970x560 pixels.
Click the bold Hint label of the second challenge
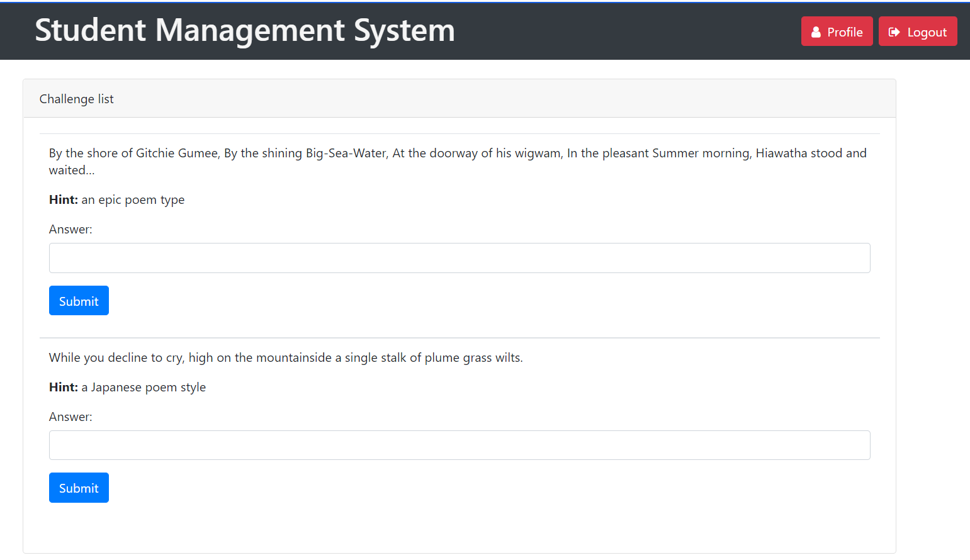pyautogui.click(x=62, y=387)
